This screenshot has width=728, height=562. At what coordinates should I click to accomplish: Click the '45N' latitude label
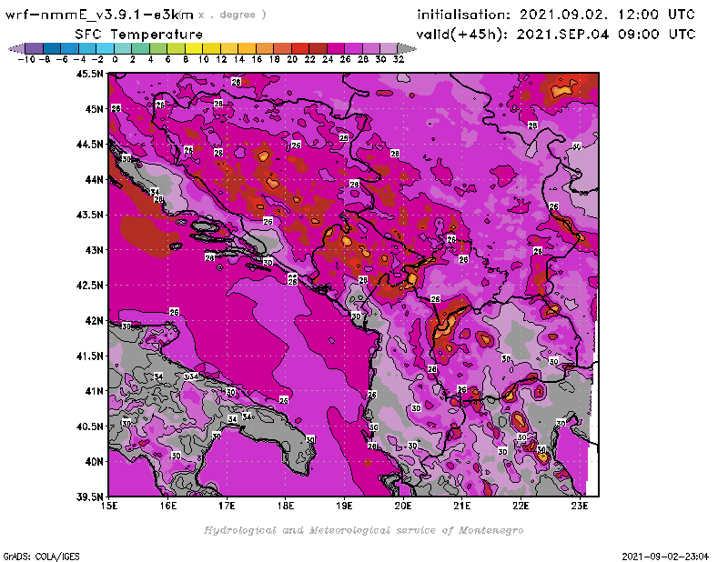(x=94, y=109)
